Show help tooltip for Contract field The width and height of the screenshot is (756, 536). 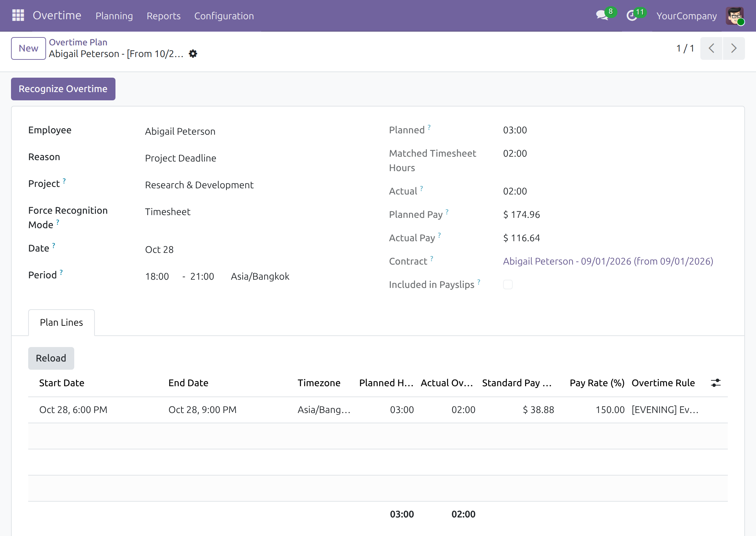click(x=432, y=258)
